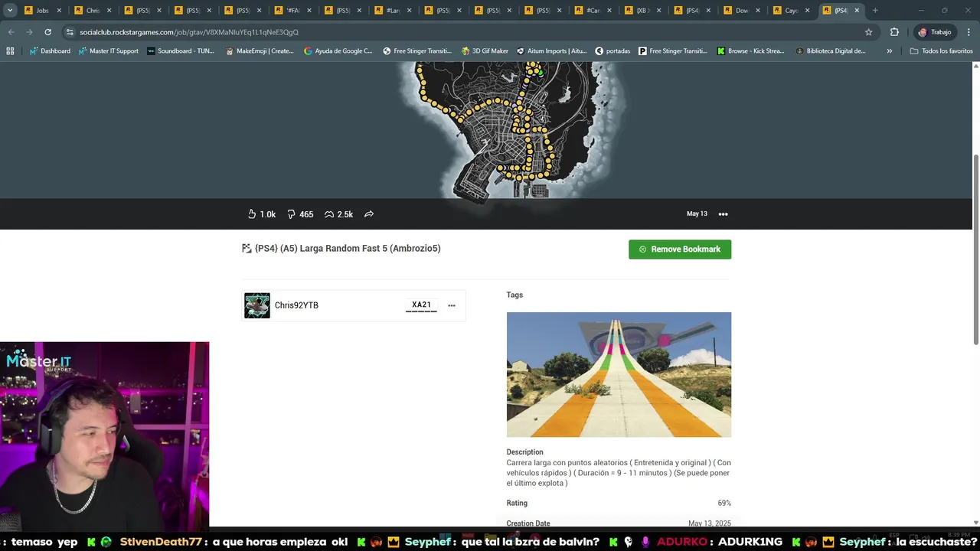Click the thumbs-up like icon
Image resolution: width=980 pixels, height=551 pixels.
tap(252, 214)
